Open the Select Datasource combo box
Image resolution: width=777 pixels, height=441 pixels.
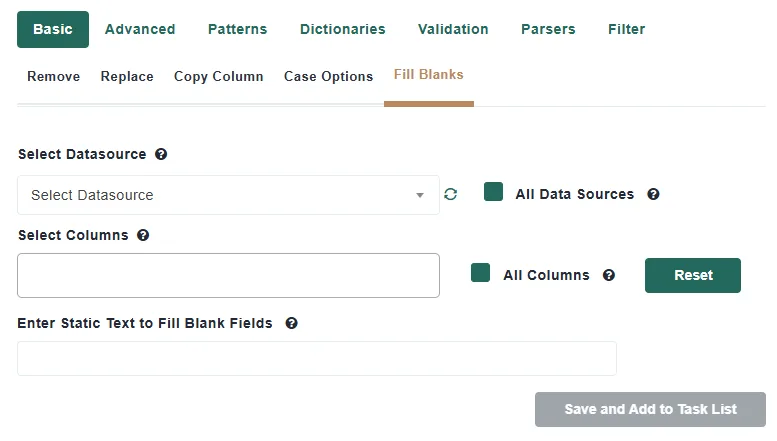(228, 195)
